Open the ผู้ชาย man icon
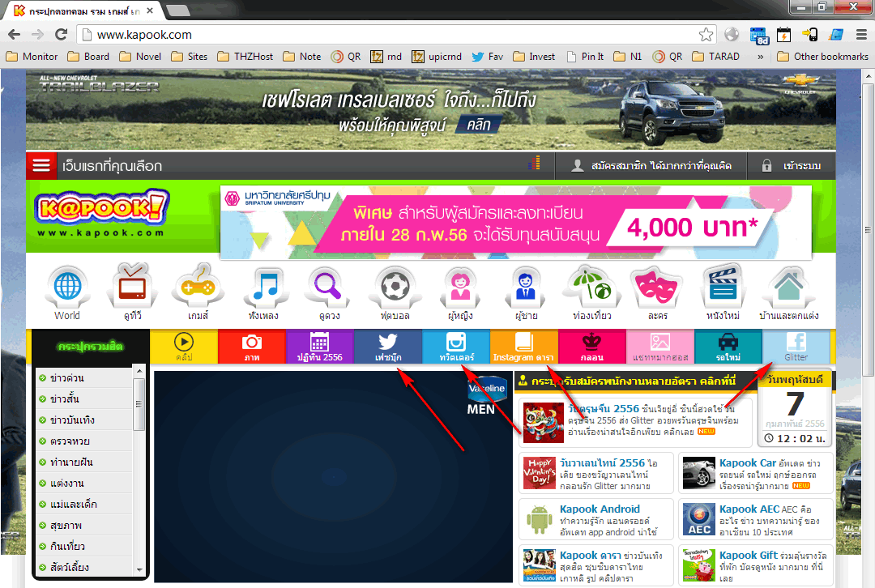Image resolution: width=875 pixels, height=588 pixels. click(526, 288)
